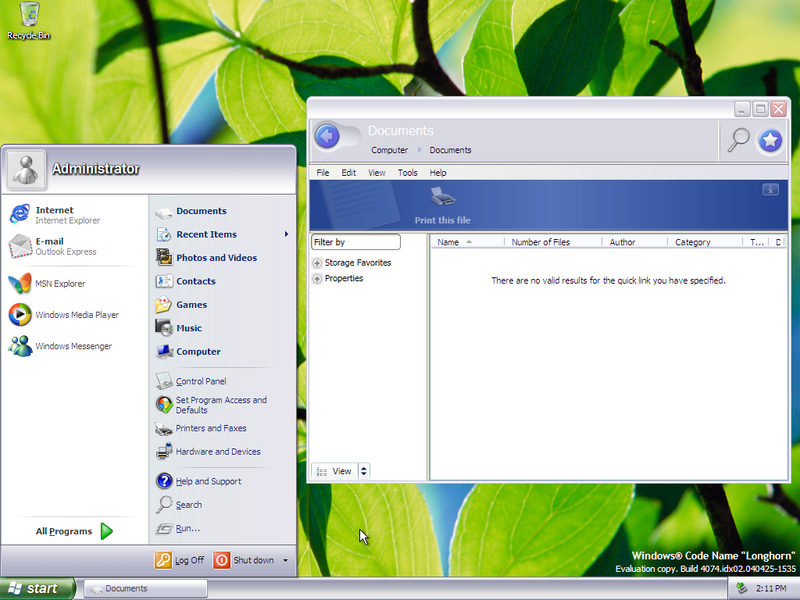Click the blue star favorites icon
Screen dimensions: 800x600
770,141
